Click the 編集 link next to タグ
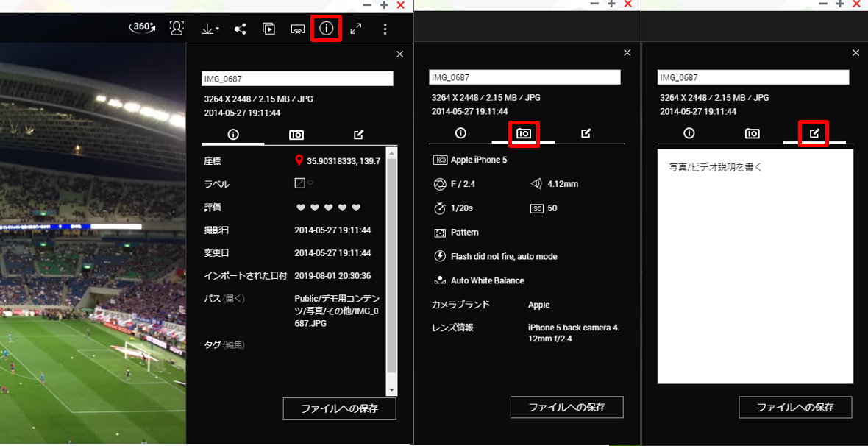The image size is (868, 446). click(x=234, y=344)
